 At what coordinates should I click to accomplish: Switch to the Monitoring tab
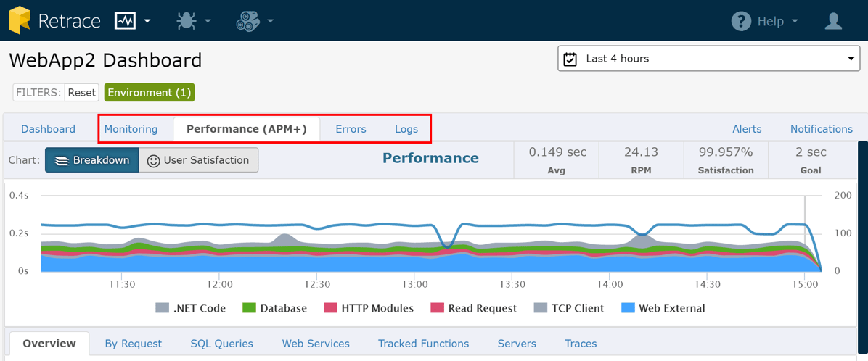tap(131, 129)
